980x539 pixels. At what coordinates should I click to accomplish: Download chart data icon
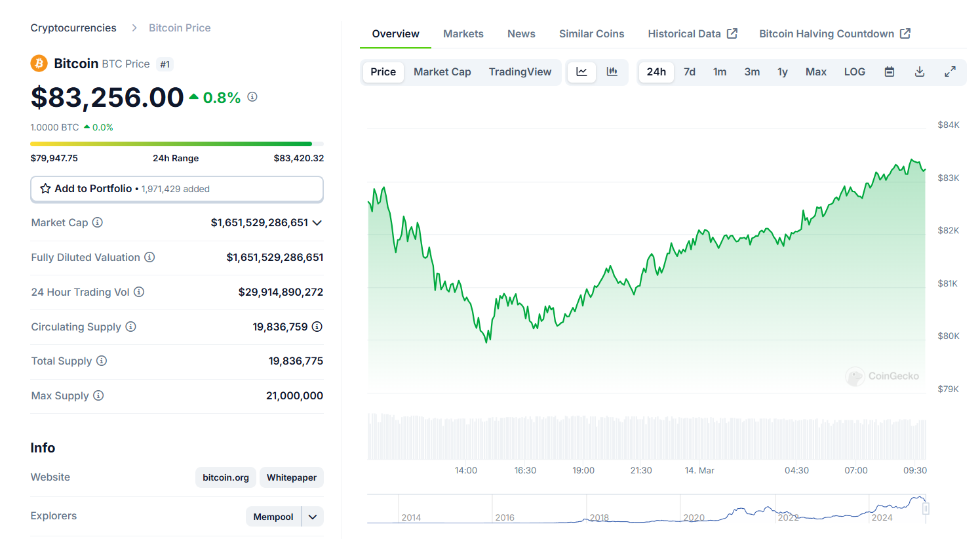920,72
